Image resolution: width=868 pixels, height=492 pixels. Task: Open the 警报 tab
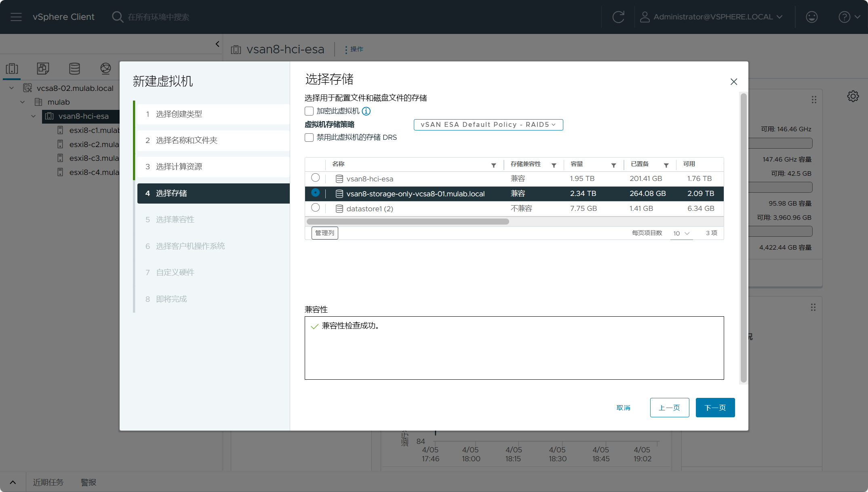88,482
